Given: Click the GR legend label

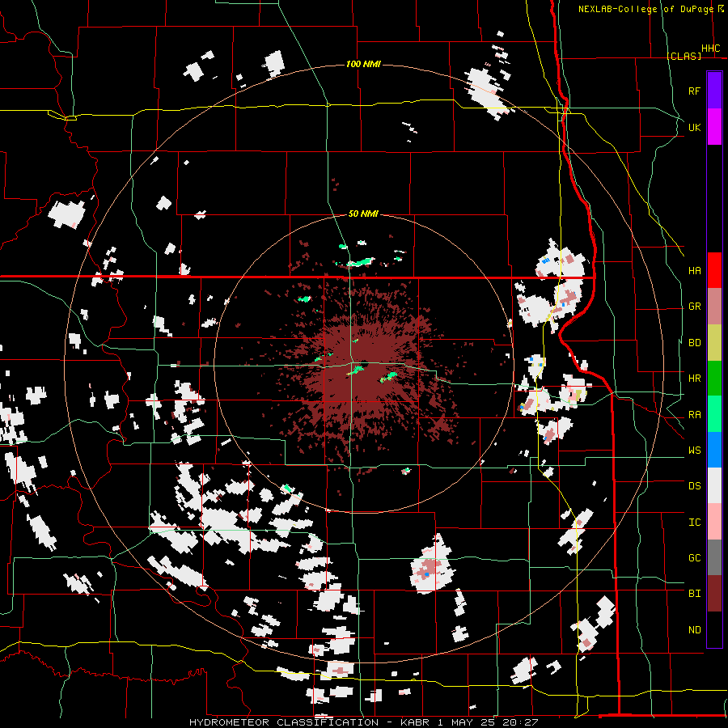Looking at the screenshot, I should pyautogui.click(x=694, y=307).
